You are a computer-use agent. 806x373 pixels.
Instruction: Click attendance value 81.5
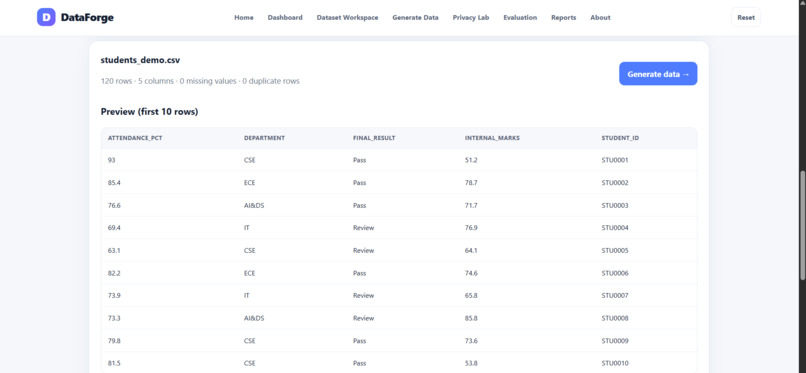[x=114, y=364]
